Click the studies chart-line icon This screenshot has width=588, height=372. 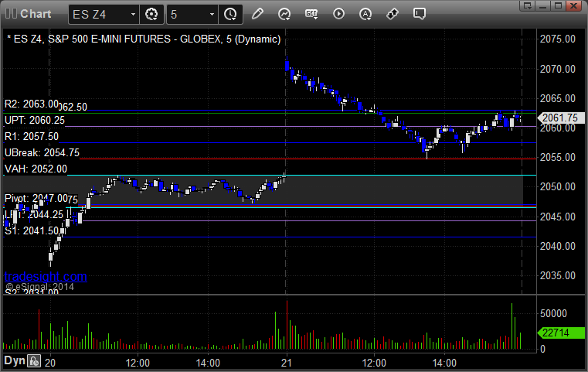tap(284, 14)
